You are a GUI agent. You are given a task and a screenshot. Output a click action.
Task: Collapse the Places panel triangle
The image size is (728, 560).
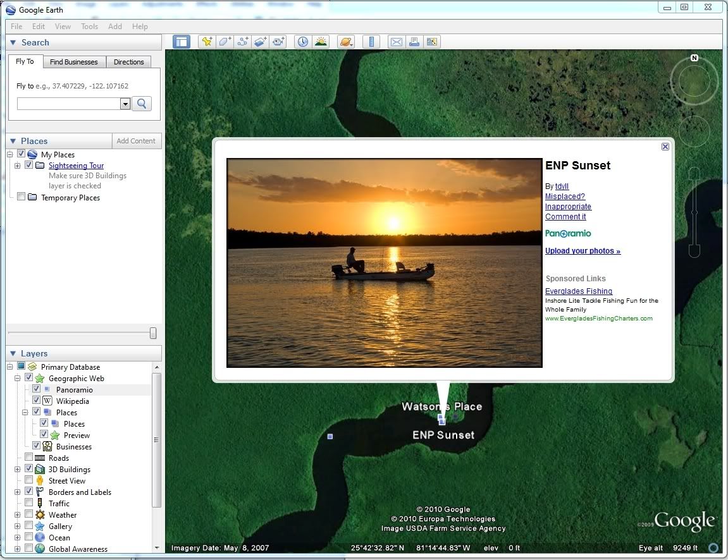click(x=13, y=141)
